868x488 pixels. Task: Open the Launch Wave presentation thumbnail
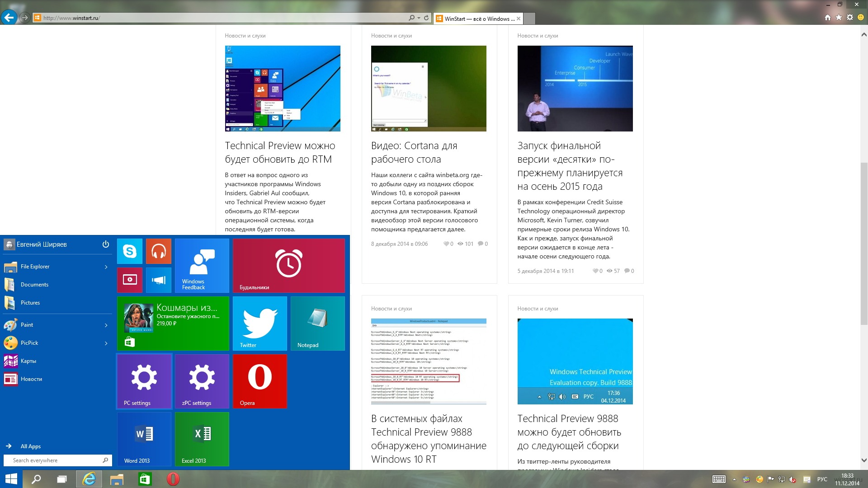[x=575, y=89]
